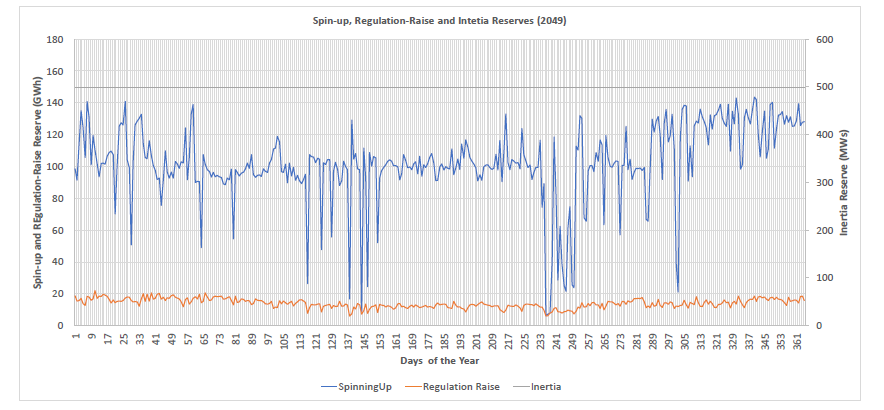Click day label '57' on x-axis
The image size is (884, 410).
(188, 337)
